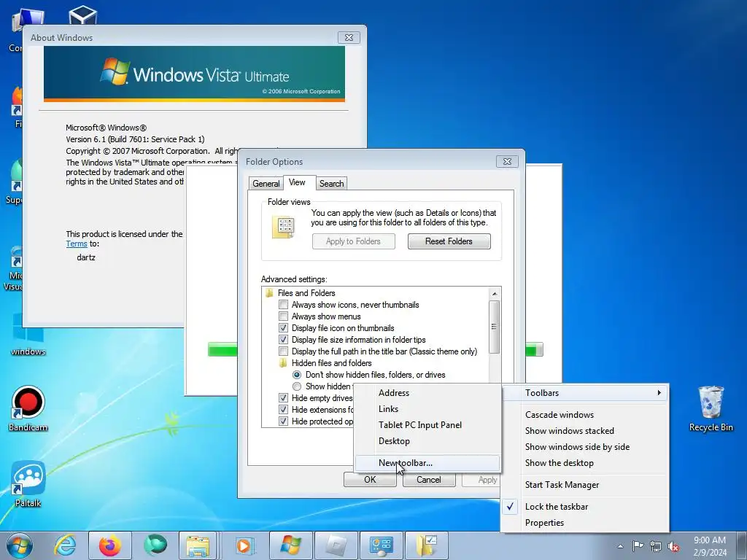Select the Paltalk desktop shortcut

pyautogui.click(x=28, y=484)
